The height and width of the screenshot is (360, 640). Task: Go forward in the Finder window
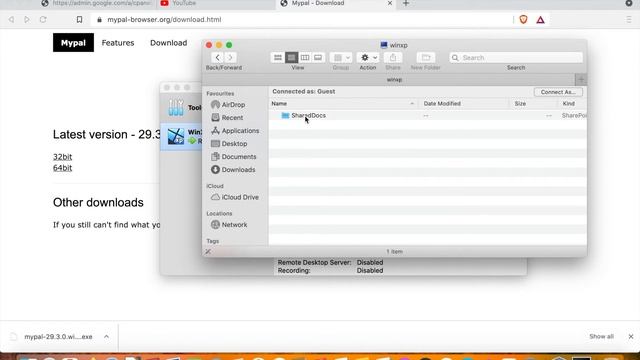[x=230, y=58]
